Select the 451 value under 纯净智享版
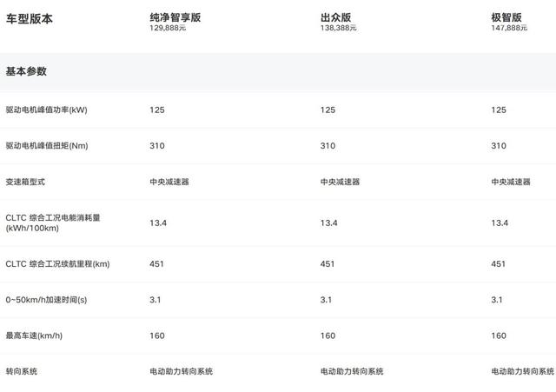 click(x=156, y=264)
